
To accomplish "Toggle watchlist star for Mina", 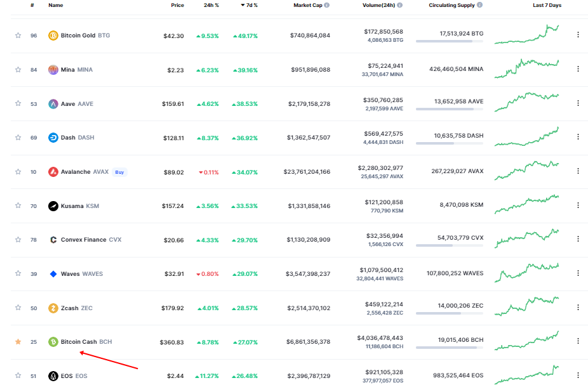I will point(18,69).
